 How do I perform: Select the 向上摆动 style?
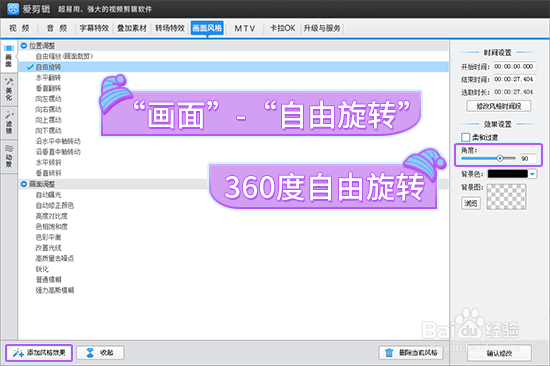48,120
